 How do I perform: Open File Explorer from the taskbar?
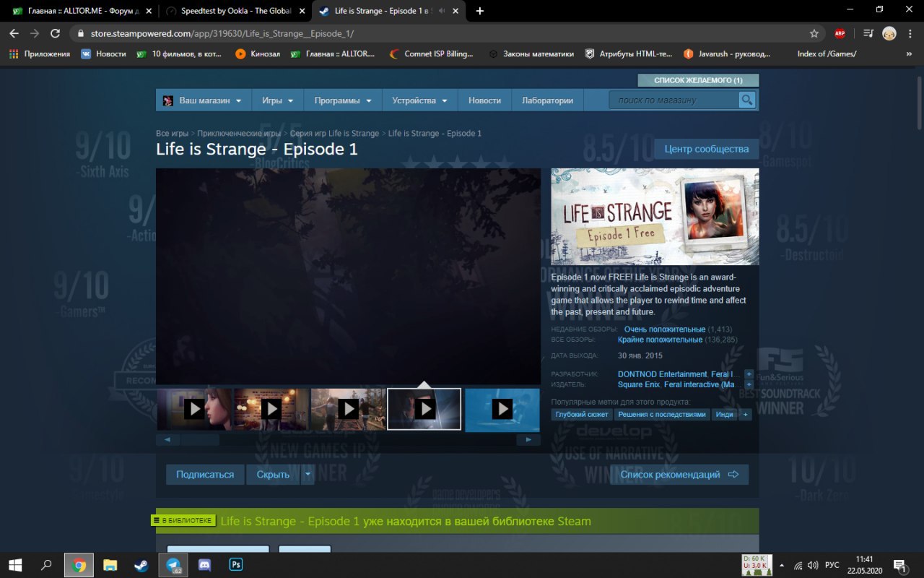110,565
